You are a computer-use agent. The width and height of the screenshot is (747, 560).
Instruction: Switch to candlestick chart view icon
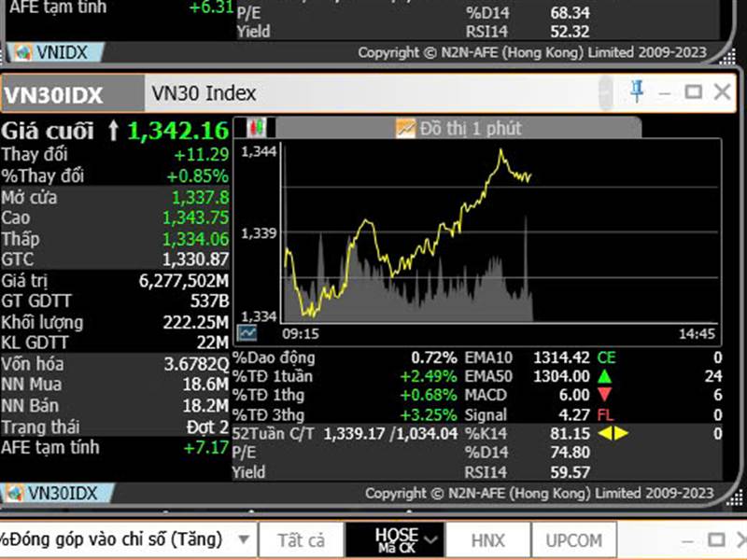(x=256, y=128)
